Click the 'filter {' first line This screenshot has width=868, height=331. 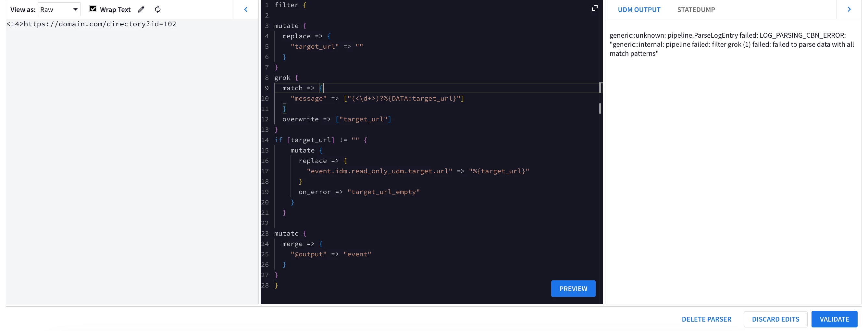pyautogui.click(x=290, y=5)
